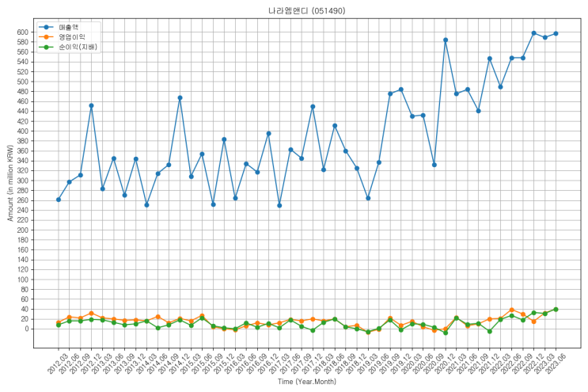Click the y-axis tick value 40

pyautogui.click(x=25, y=309)
